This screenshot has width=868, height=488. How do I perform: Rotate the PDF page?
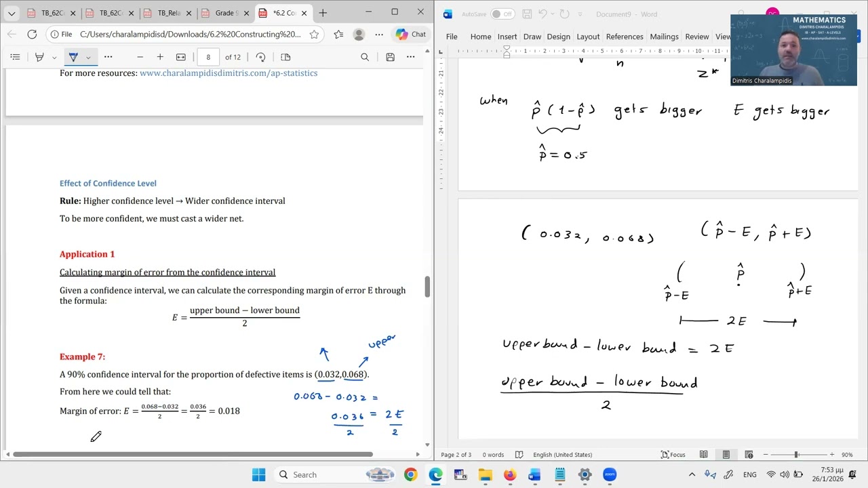[x=260, y=57]
